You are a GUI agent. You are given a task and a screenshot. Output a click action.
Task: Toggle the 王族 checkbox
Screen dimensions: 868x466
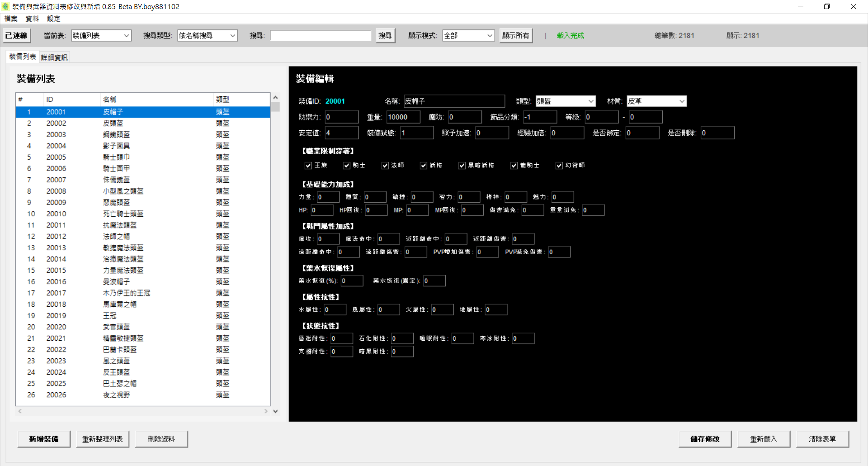(308, 166)
